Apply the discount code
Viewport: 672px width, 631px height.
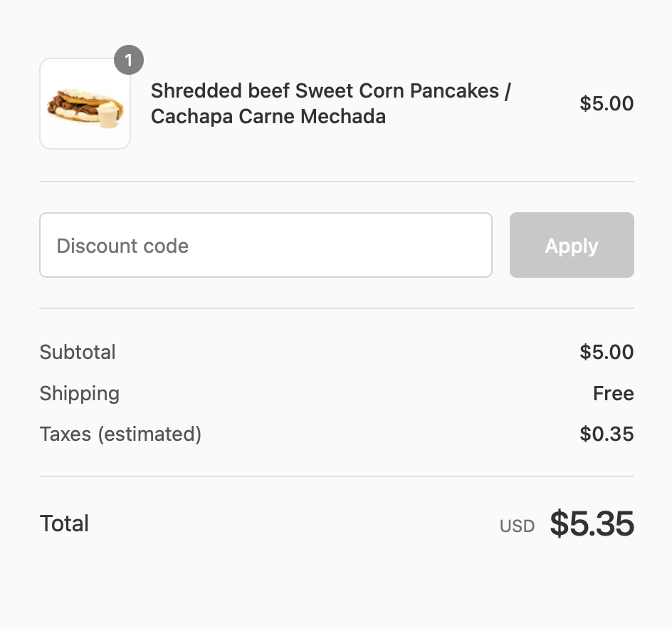pyautogui.click(x=572, y=245)
